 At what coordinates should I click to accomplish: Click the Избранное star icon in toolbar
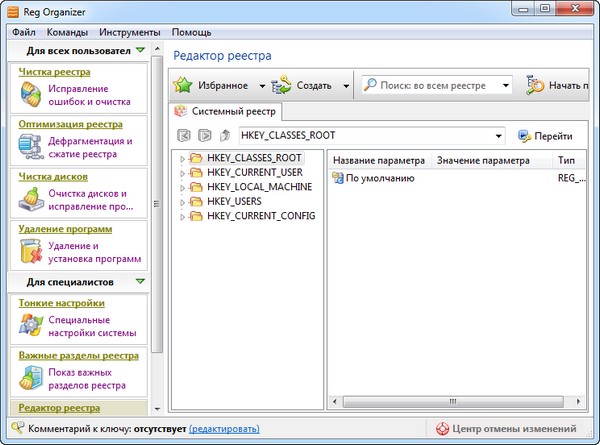184,85
